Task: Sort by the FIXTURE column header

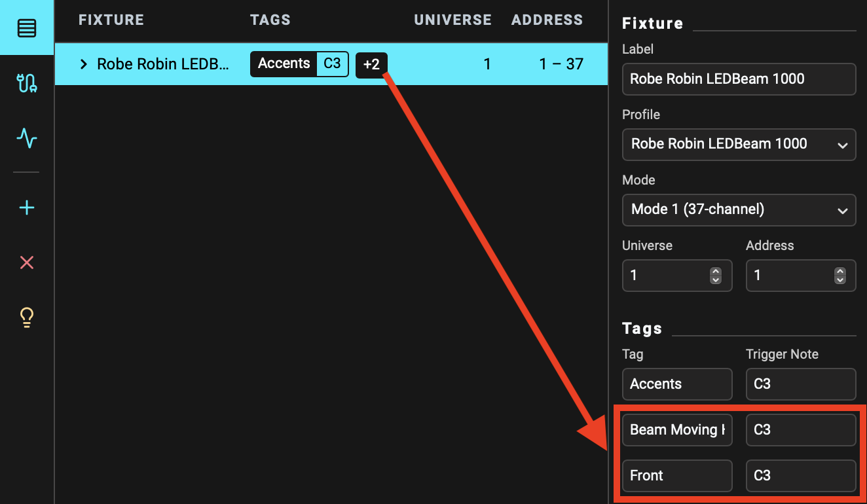Action: coord(111,20)
